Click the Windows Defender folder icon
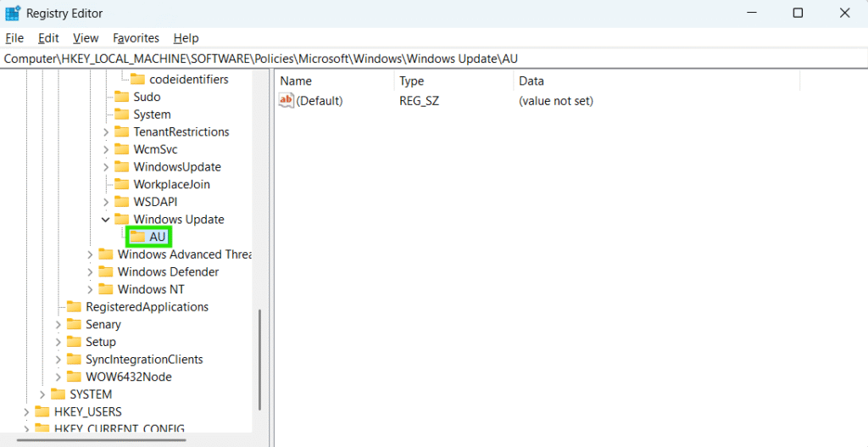Screen dimensions: 868x447 (106, 271)
